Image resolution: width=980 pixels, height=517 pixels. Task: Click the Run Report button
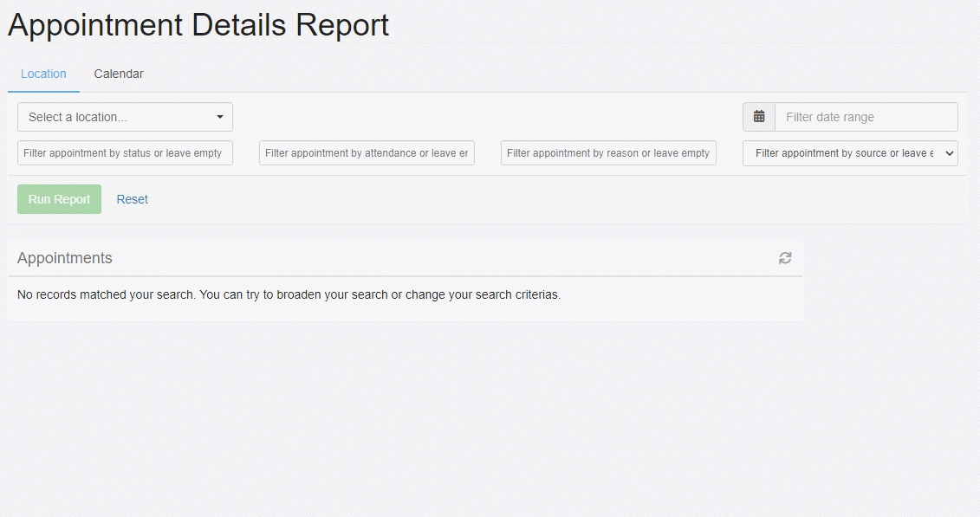(x=59, y=198)
